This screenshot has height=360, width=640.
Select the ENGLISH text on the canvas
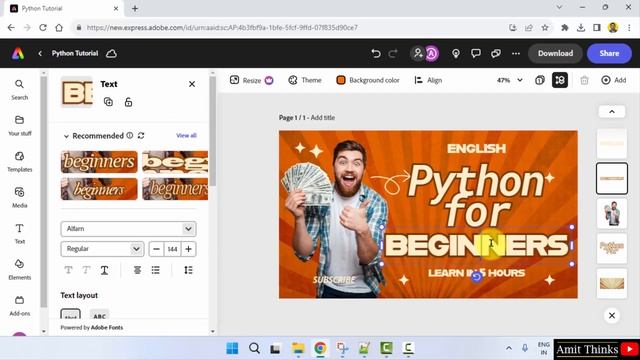476,149
